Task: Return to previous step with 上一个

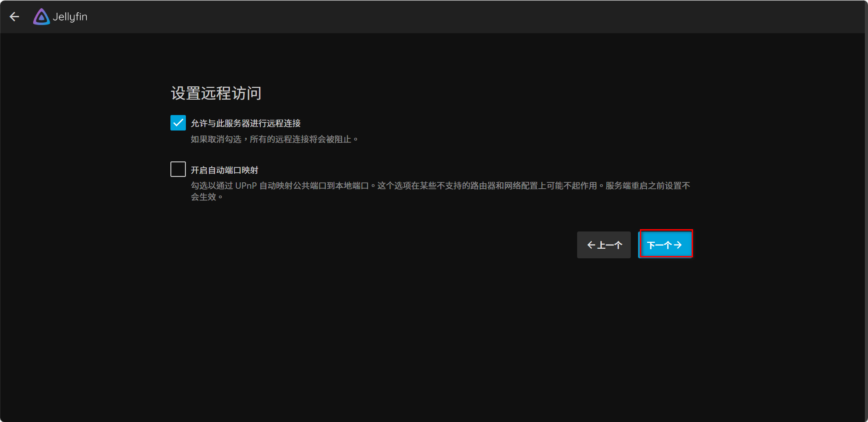Action: [604, 245]
